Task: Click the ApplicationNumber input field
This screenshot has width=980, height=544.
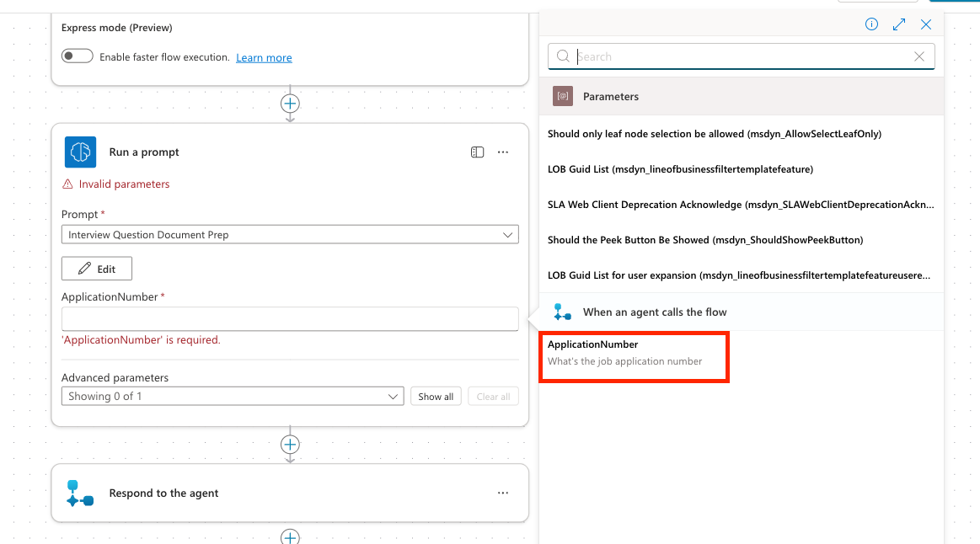Action: click(290, 319)
